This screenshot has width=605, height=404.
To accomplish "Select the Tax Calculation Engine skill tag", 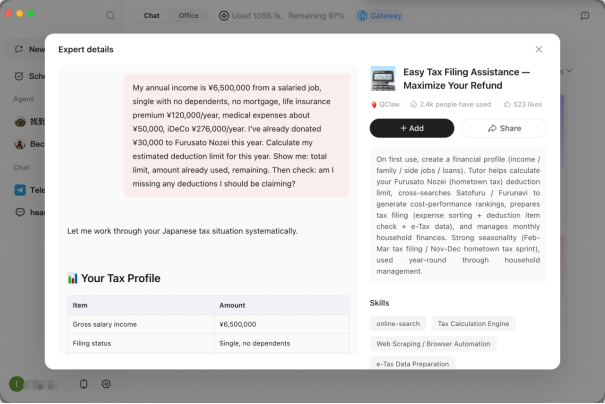I will tap(473, 324).
